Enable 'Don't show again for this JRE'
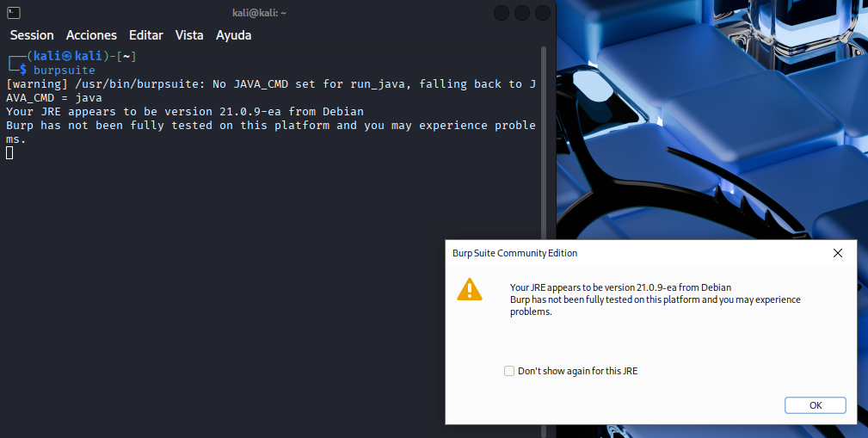 (509, 371)
